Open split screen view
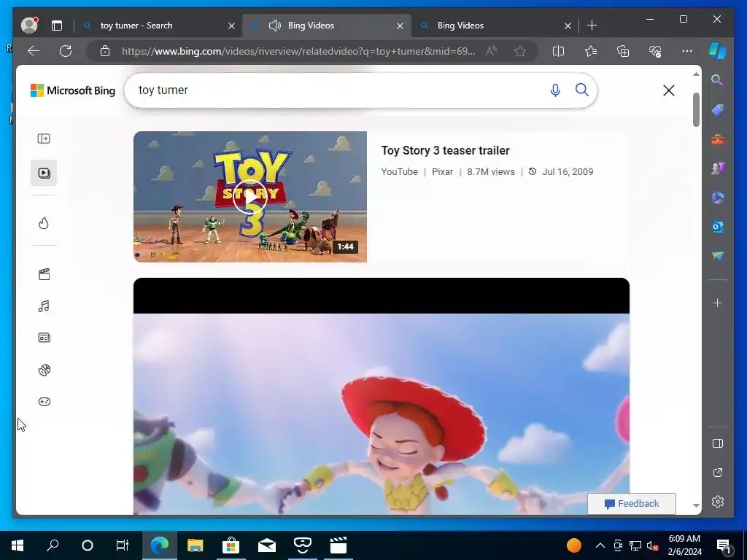 558,51
